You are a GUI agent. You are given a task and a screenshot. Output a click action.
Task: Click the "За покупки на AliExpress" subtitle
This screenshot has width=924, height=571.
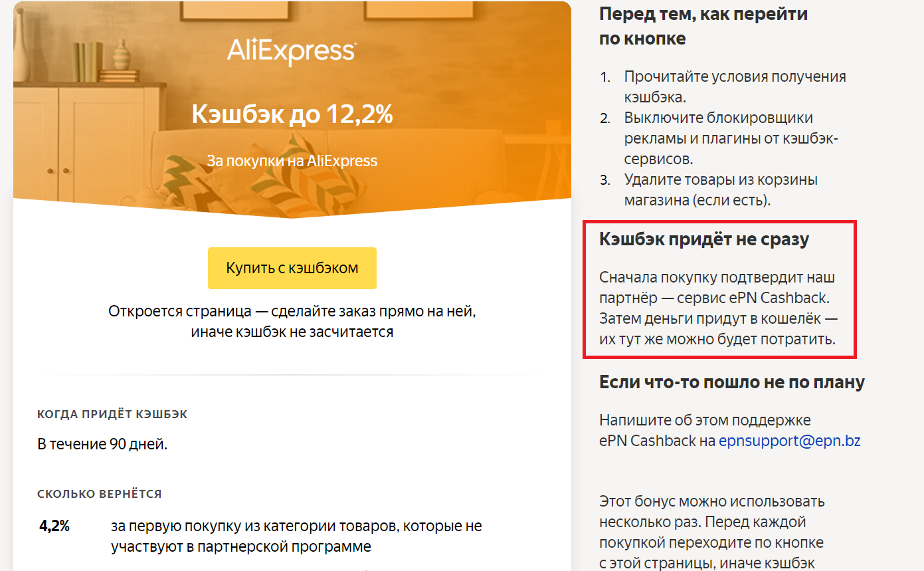click(292, 161)
